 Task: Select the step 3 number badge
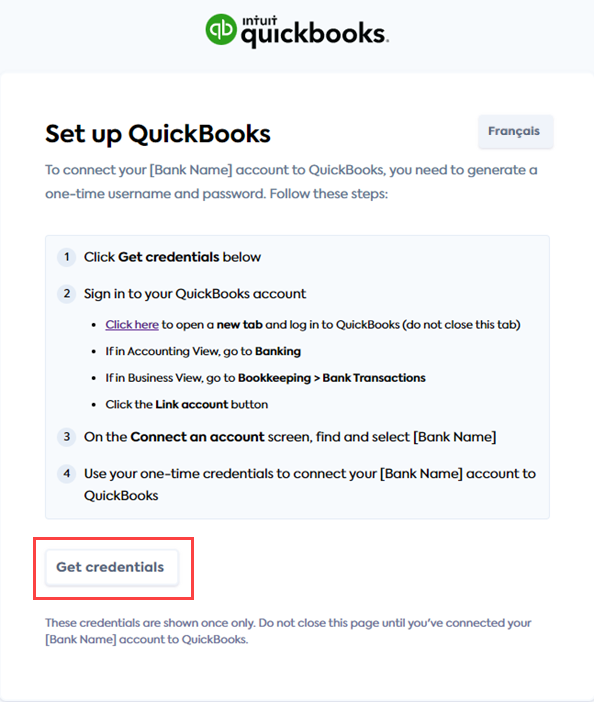67,437
